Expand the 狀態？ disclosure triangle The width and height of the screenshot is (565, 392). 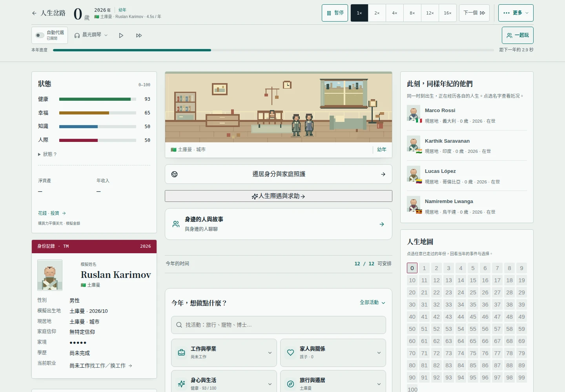point(39,154)
